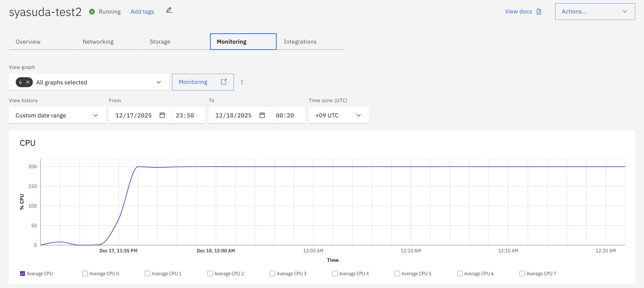
Task: Click the Add tags link
Action: coord(142,12)
